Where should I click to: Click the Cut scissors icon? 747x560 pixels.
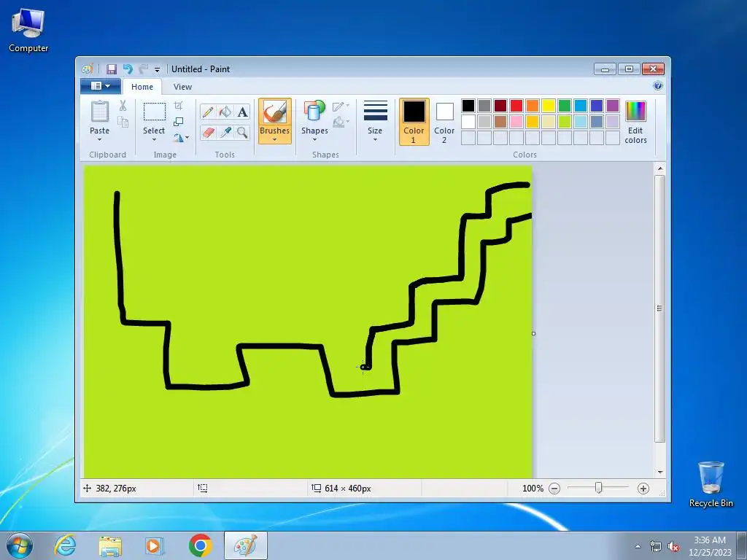pos(123,106)
